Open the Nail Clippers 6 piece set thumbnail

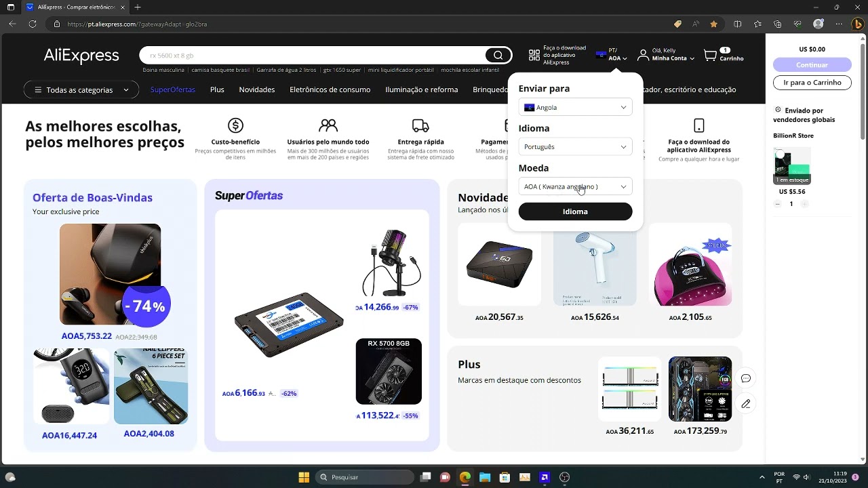click(x=151, y=386)
